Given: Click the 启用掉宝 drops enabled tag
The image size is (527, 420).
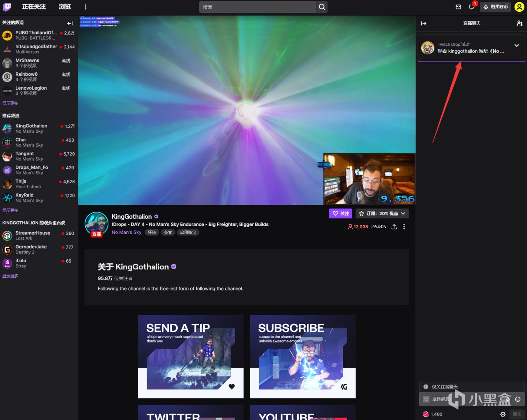Looking at the screenshot, I should tap(188, 232).
